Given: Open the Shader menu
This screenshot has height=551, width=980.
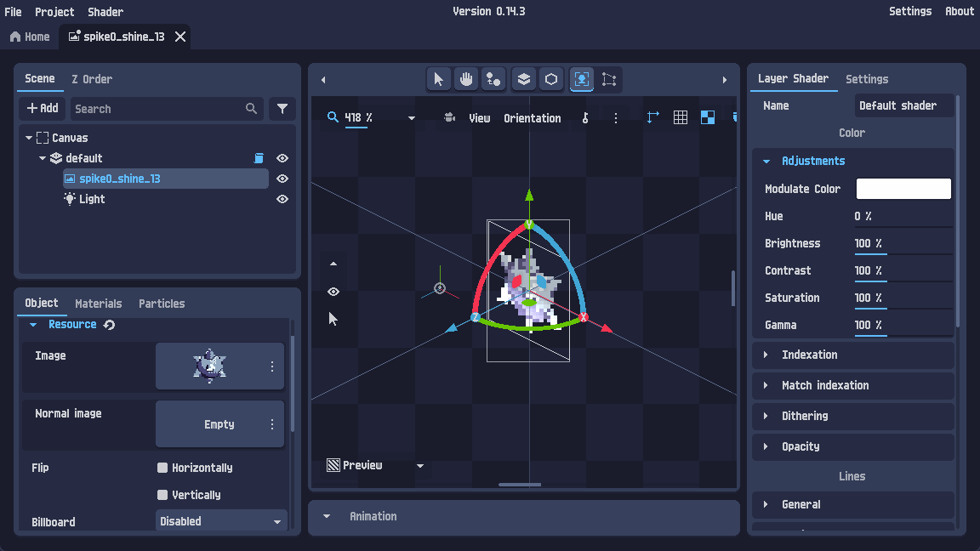Looking at the screenshot, I should click(105, 12).
